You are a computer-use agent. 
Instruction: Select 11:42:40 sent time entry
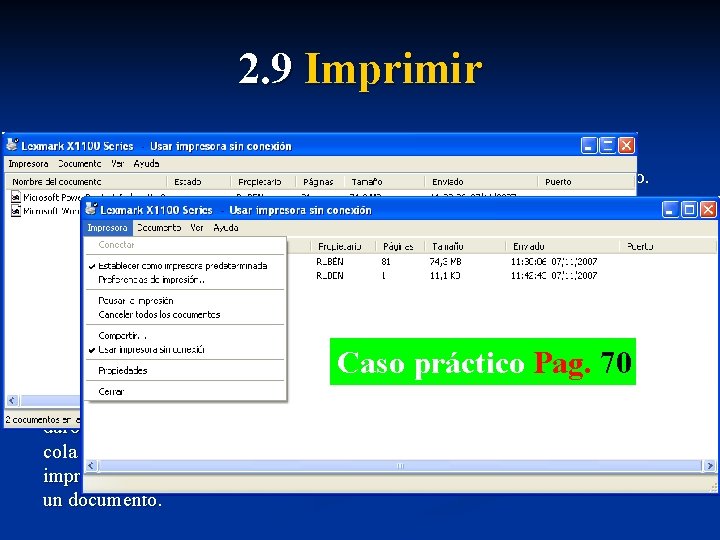[x=554, y=276]
